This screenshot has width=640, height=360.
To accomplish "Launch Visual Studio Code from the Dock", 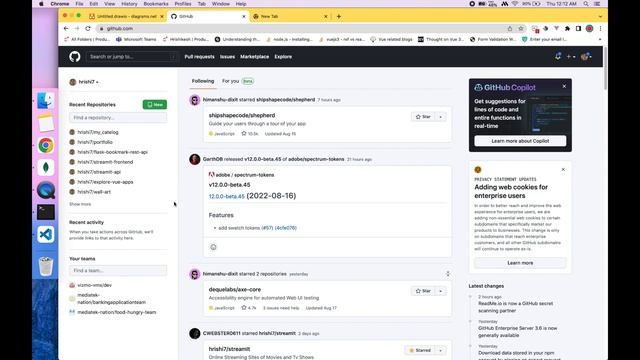I will (46, 235).
